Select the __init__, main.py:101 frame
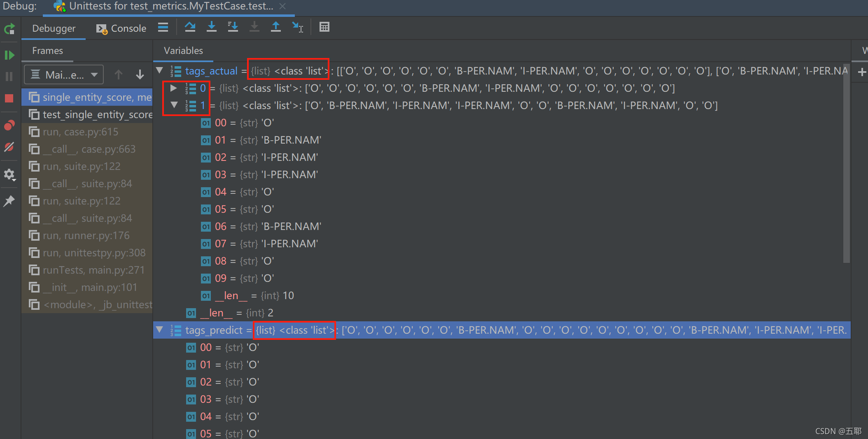The width and height of the screenshot is (868, 439). [x=87, y=287]
